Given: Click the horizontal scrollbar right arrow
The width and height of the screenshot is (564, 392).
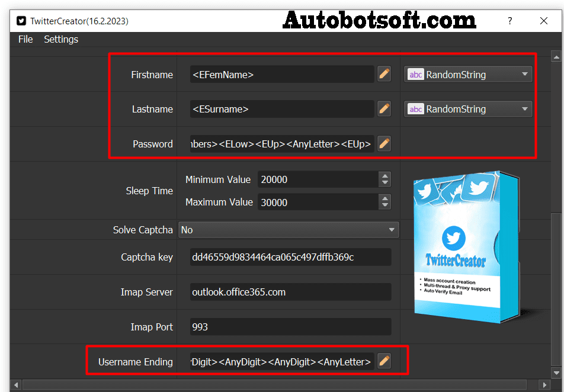Looking at the screenshot, I should point(544,384).
